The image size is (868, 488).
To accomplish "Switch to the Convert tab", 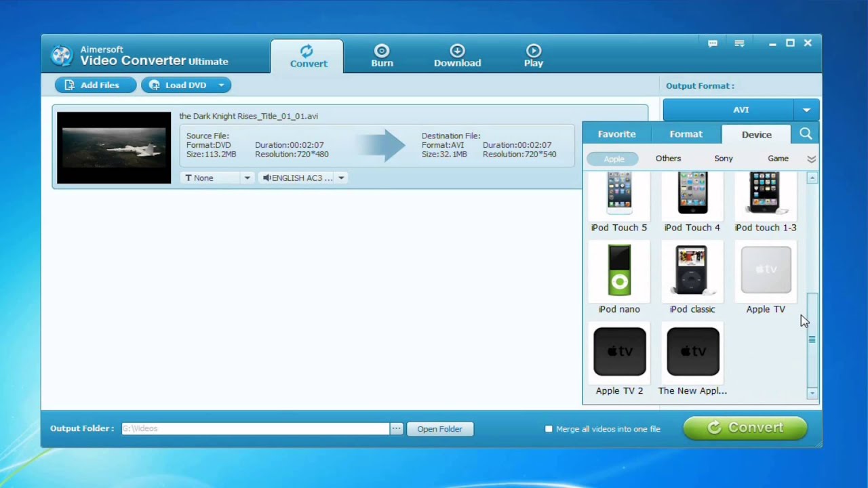I will click(x=308, y=56).
